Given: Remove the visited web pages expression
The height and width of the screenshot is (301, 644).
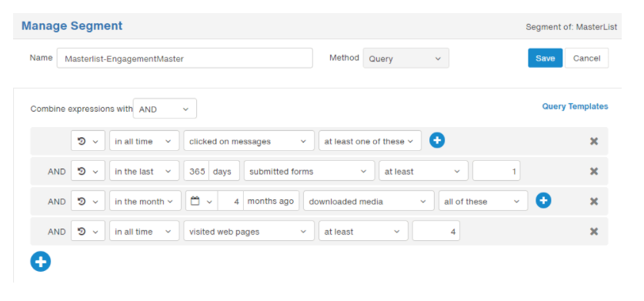Looking at the screenshot, I should 593,232.
